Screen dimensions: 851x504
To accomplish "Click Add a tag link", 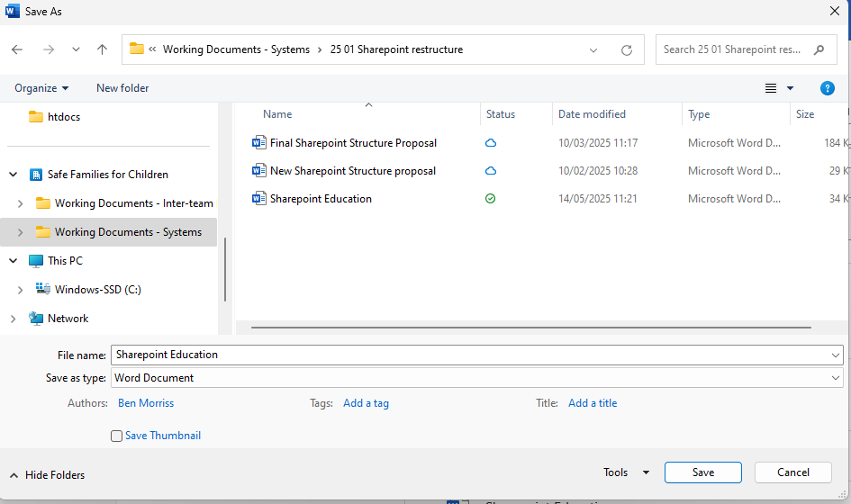I will [366, 403].
